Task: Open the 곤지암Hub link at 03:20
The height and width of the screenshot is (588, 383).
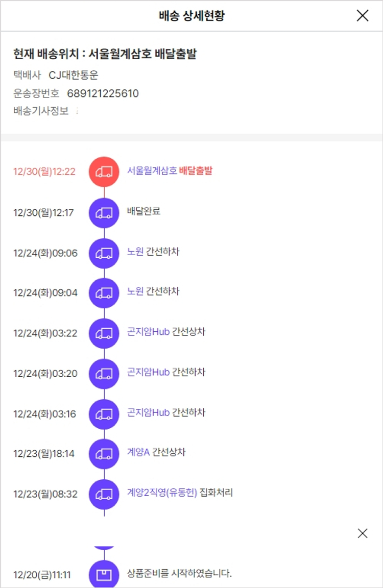Action: [148, 372]
